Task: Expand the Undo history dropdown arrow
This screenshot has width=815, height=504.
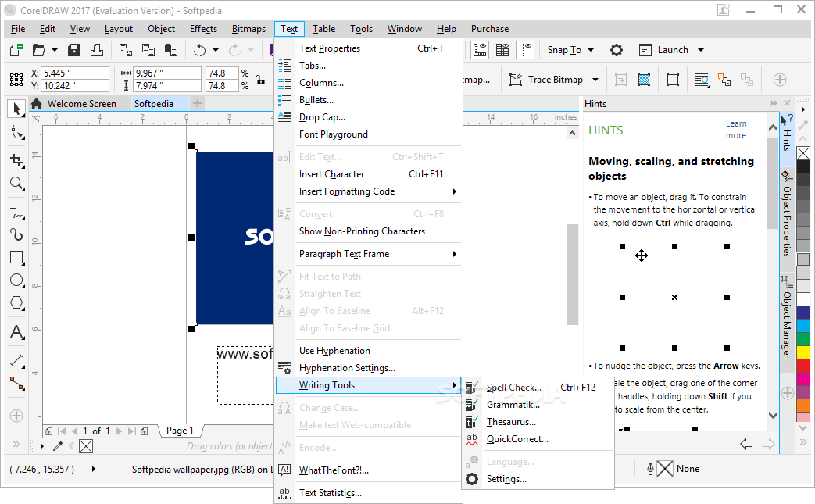Action: tap(216, 50)
